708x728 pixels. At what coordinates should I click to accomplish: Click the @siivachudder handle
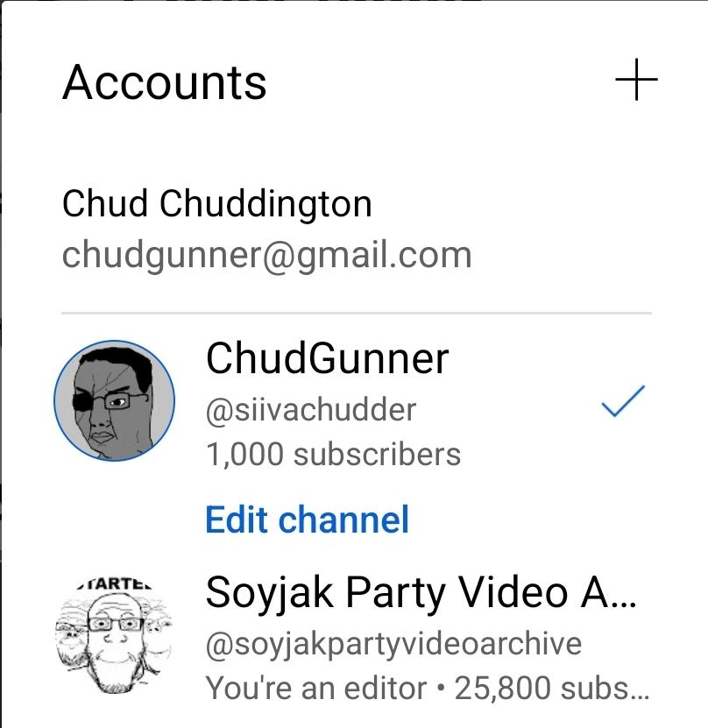[311, 410]
